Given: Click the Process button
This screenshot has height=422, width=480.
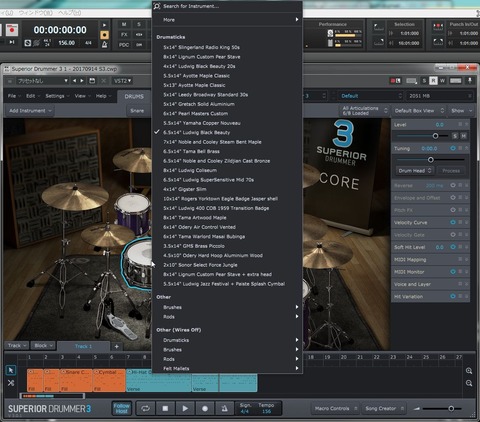Looking at the screenshot, I should coord(451,171).
